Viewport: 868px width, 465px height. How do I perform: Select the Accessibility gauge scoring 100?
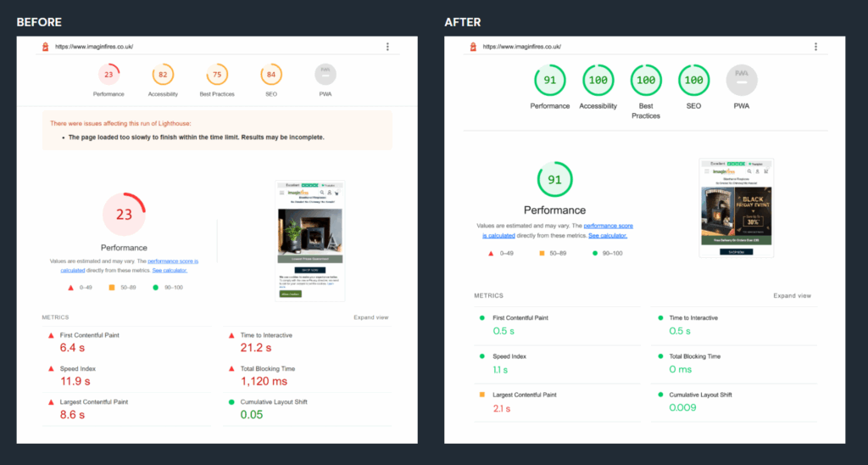598,80
